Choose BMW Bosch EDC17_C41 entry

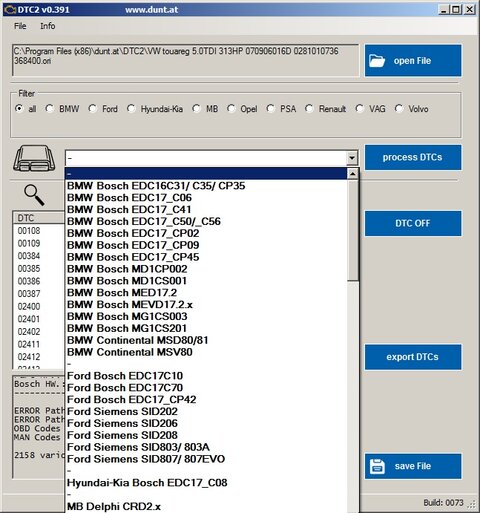point(206,210)
